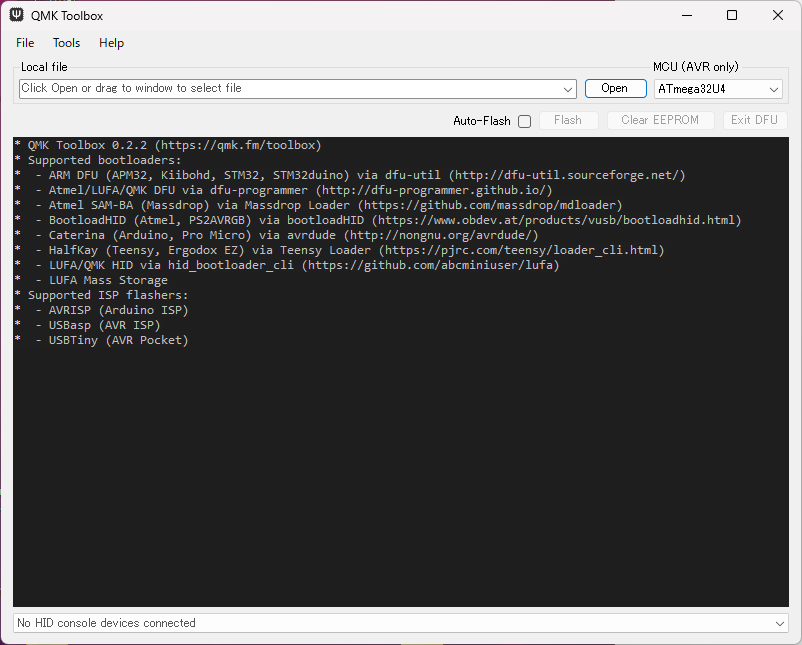
Task: Expand the Local file history dropdown arrow
Action: coord(568,89)
